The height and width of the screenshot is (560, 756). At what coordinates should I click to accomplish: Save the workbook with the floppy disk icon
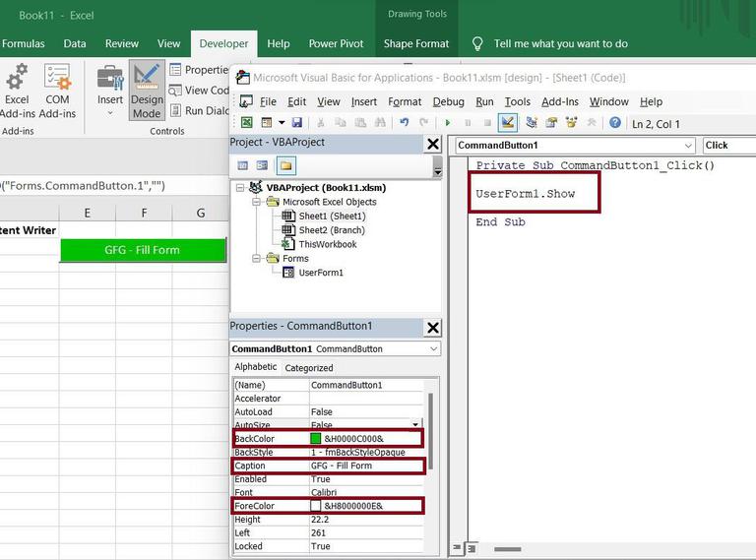click(x=296, y=123)
